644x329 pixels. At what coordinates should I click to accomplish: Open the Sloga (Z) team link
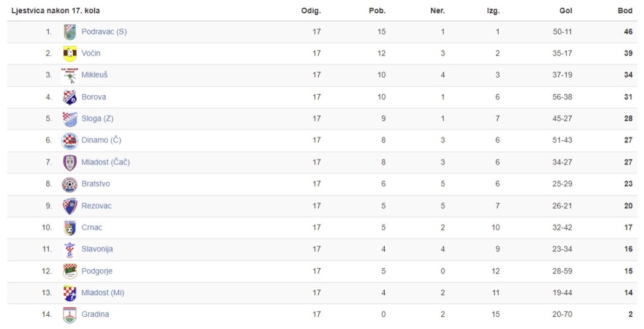pyautogui.click(x=97, y=118)
